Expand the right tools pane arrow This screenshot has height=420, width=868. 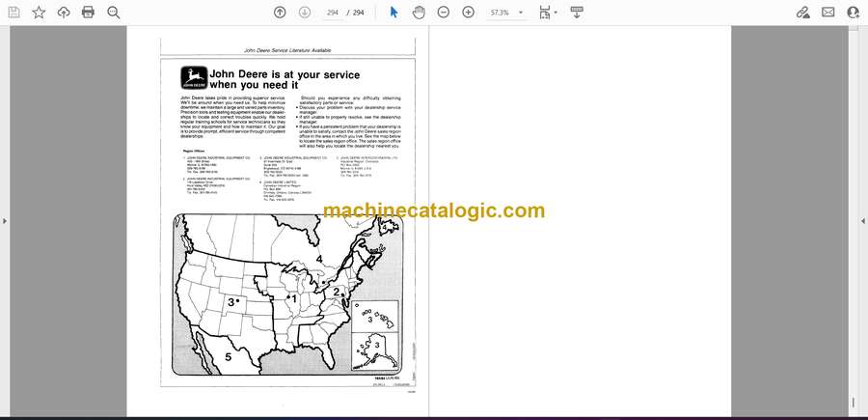[863, 221]
